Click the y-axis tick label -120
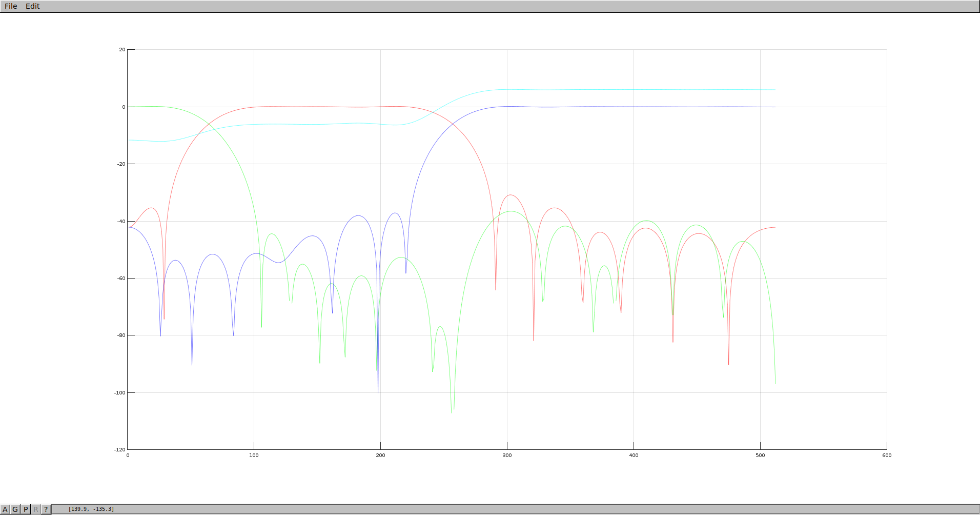The width and height of the screenshot is (980, 515). 119,450
